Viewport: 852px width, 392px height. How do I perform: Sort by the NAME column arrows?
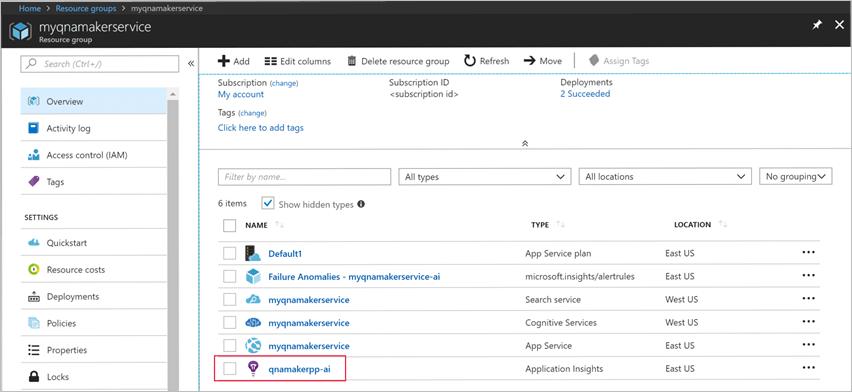[280, 225]
